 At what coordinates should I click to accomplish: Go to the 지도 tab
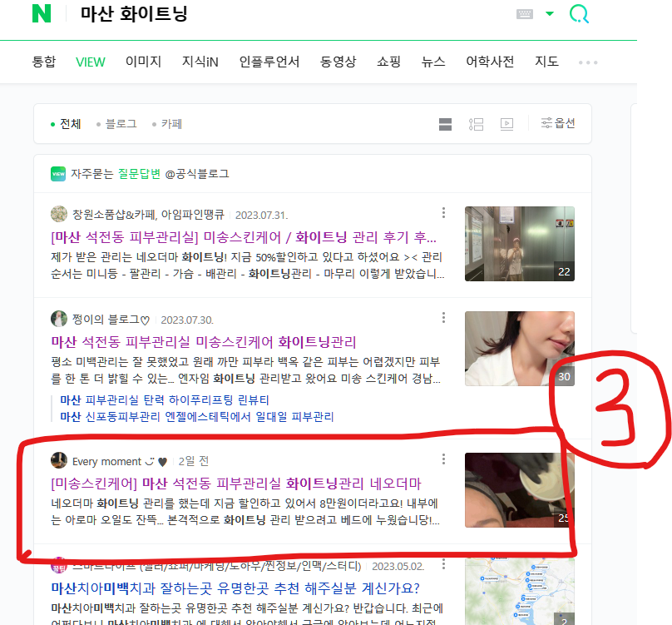click(546, 62)
